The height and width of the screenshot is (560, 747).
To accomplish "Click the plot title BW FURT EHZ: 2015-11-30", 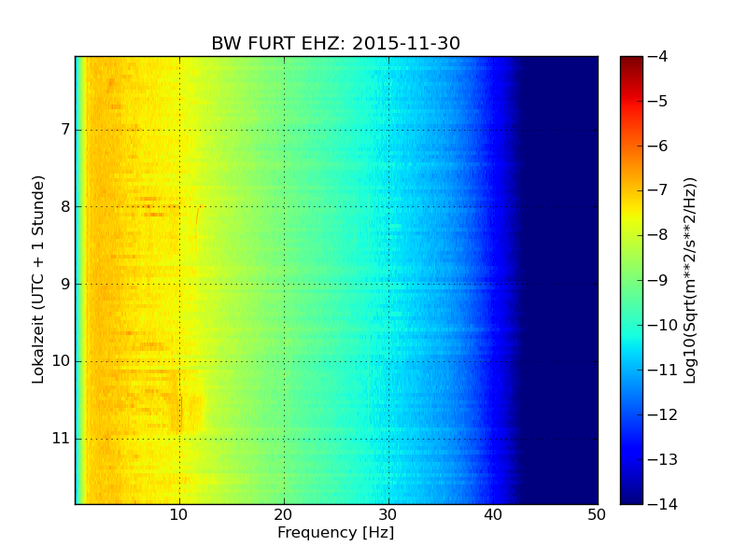I will tap(335, 43).
